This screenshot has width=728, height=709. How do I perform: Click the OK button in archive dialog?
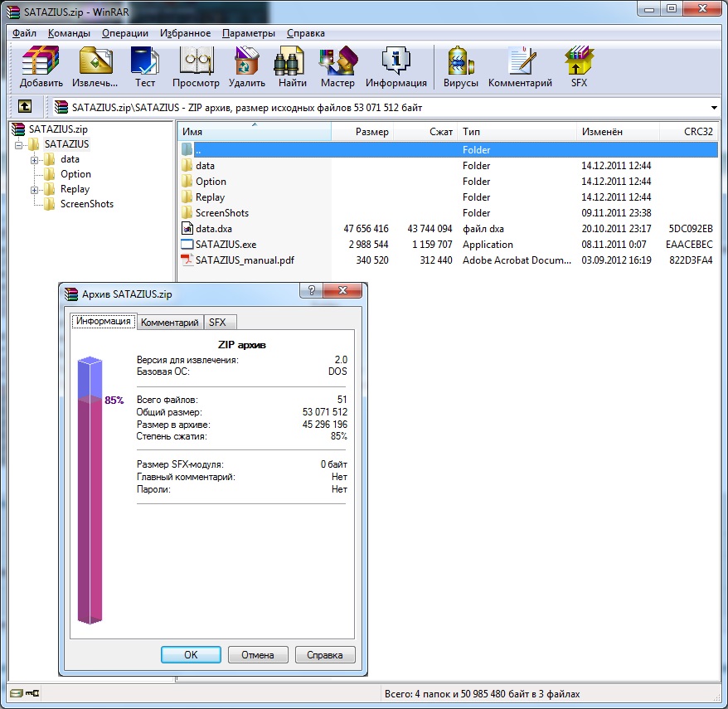[191, 654]
